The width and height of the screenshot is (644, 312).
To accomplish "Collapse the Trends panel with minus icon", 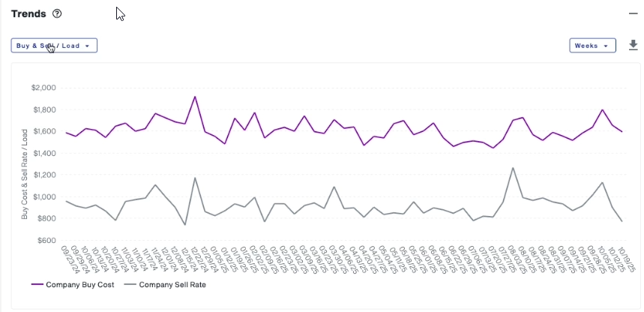I will (632, 13).
